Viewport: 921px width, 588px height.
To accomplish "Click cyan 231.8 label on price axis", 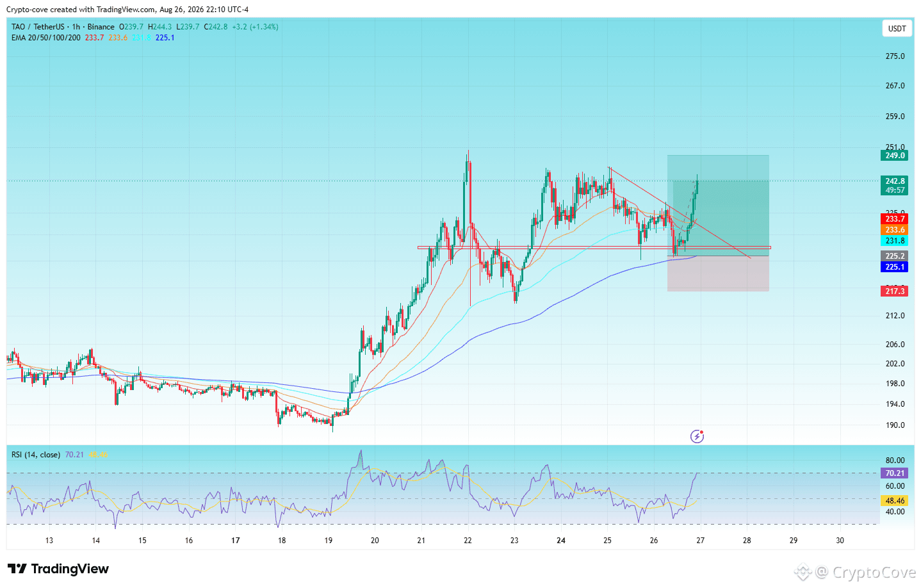I will click(x=895, y=241).
